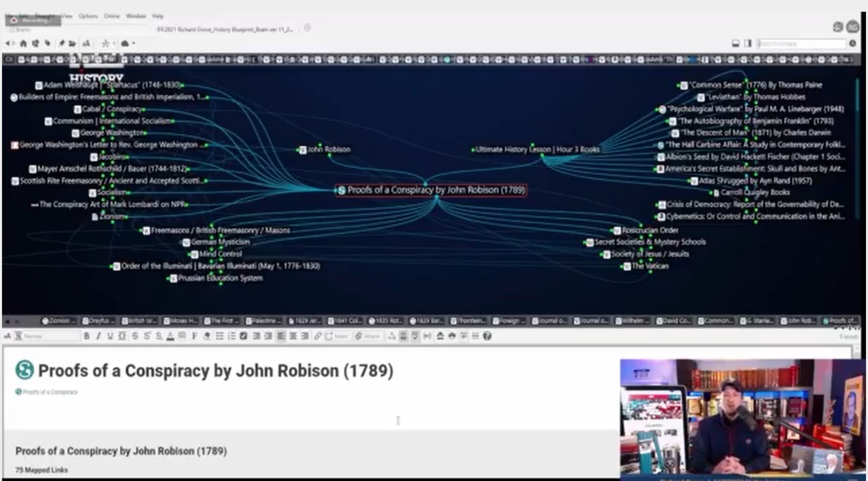This screenshot has height=481, width=868.
Task: Open 'Order of the Illuminati' thought
Action: pos(216,266)
